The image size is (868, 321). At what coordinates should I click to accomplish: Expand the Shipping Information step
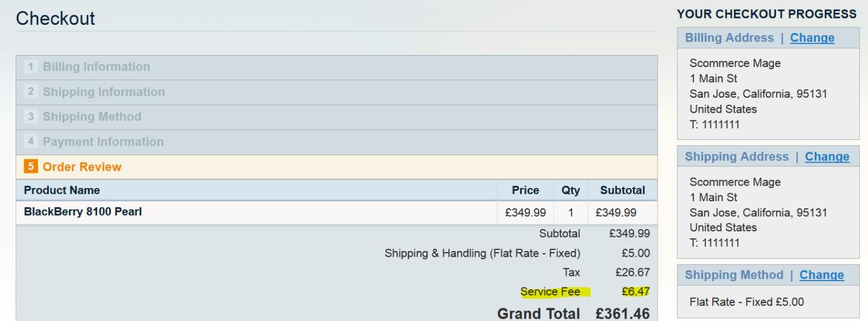point(103,92)
